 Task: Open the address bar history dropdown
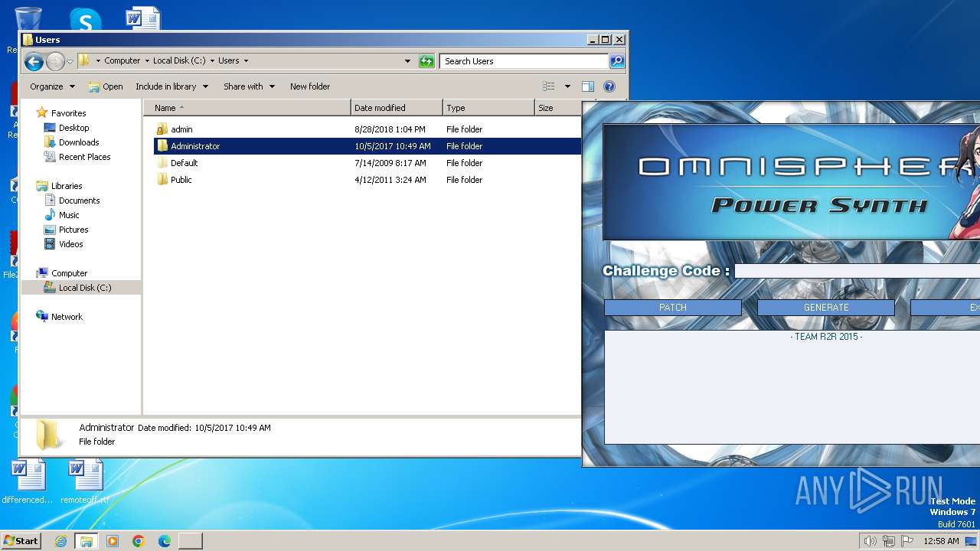(407, 61)
